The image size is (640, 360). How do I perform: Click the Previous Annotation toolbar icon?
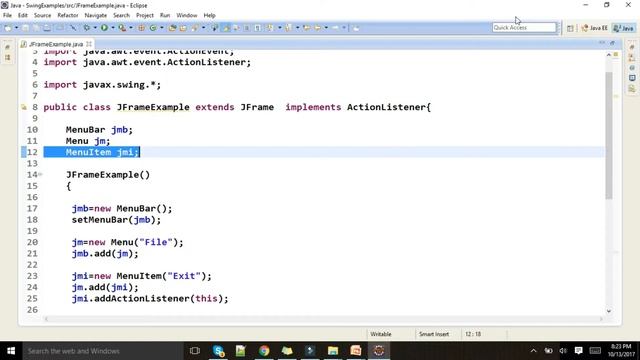[x=288, y=28]
